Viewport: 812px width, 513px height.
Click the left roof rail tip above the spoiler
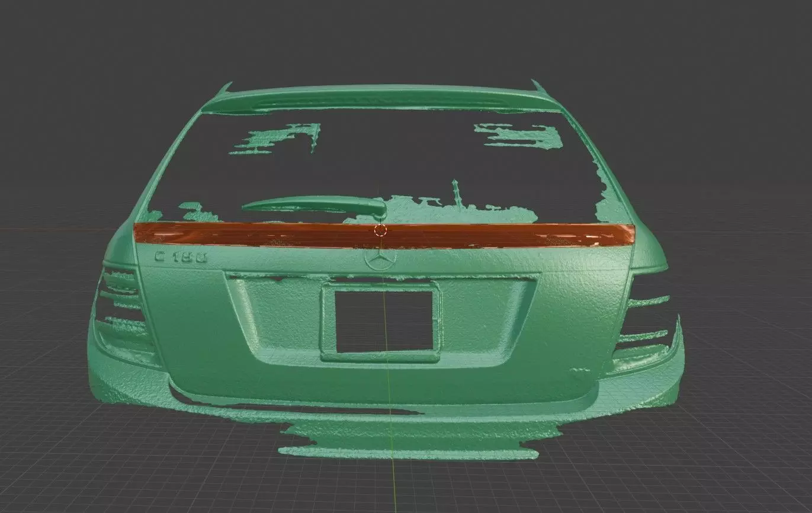pyautogui.click(x=223, y=89)
